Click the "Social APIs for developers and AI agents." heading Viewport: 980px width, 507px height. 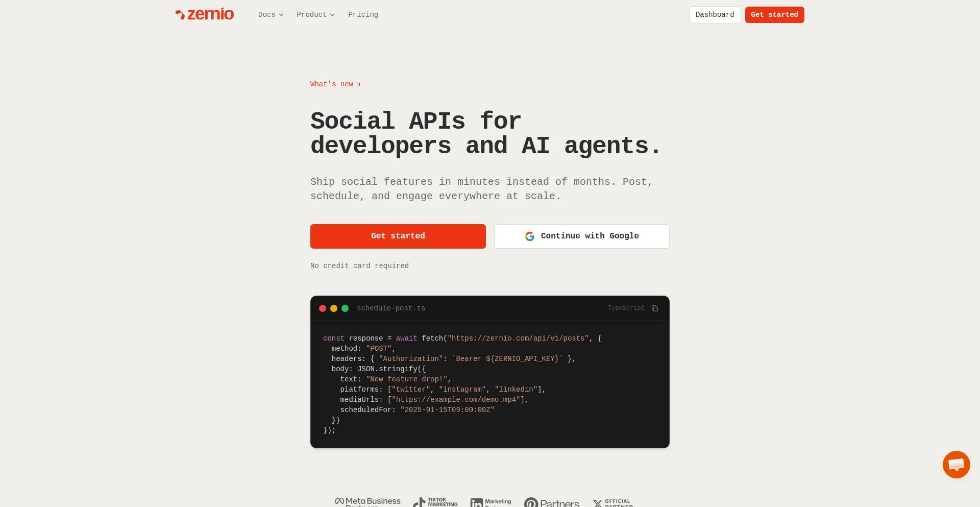(x=485, y=134)
